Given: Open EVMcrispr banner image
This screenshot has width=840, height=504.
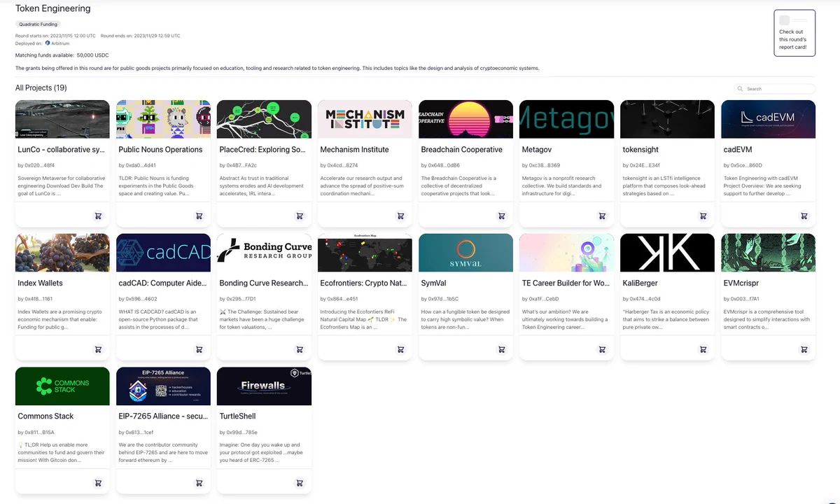Looking at the screenshot, I should click(x=768, y=253).
